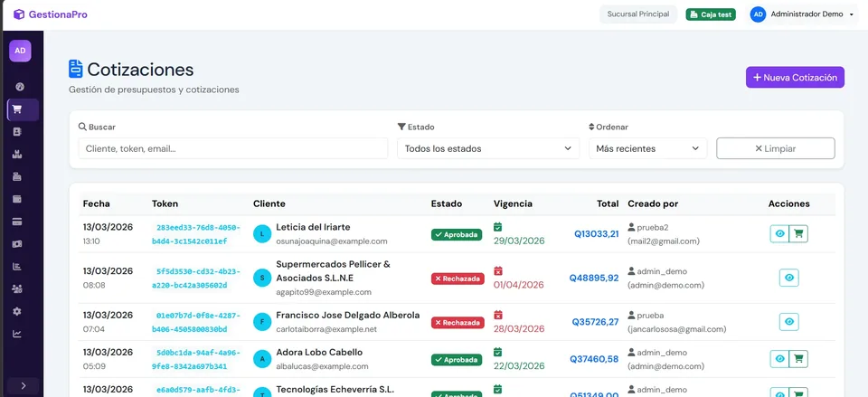Click the Total column header
Image resolution: width=868 pixels, height=397 pixels.
[x=608, y=203]
